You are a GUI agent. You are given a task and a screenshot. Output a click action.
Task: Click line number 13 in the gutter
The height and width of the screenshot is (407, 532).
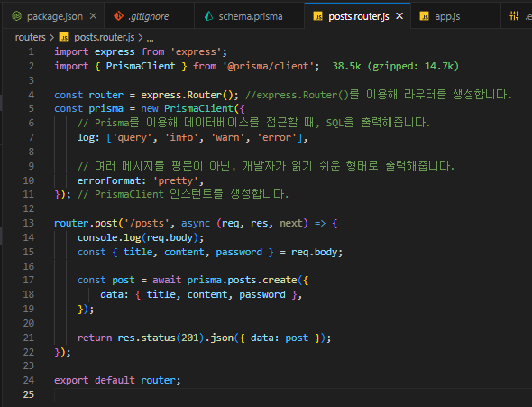click(x=29, y=223)
